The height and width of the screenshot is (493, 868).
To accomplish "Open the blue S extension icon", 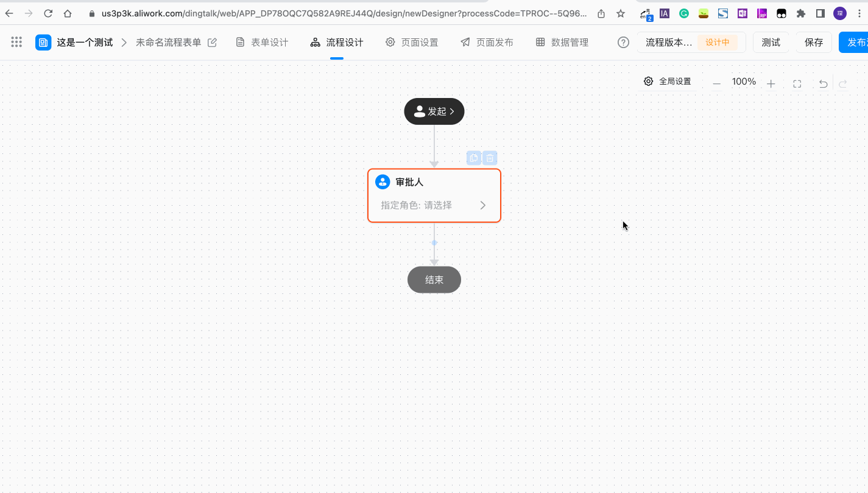I will coord(723,13).
